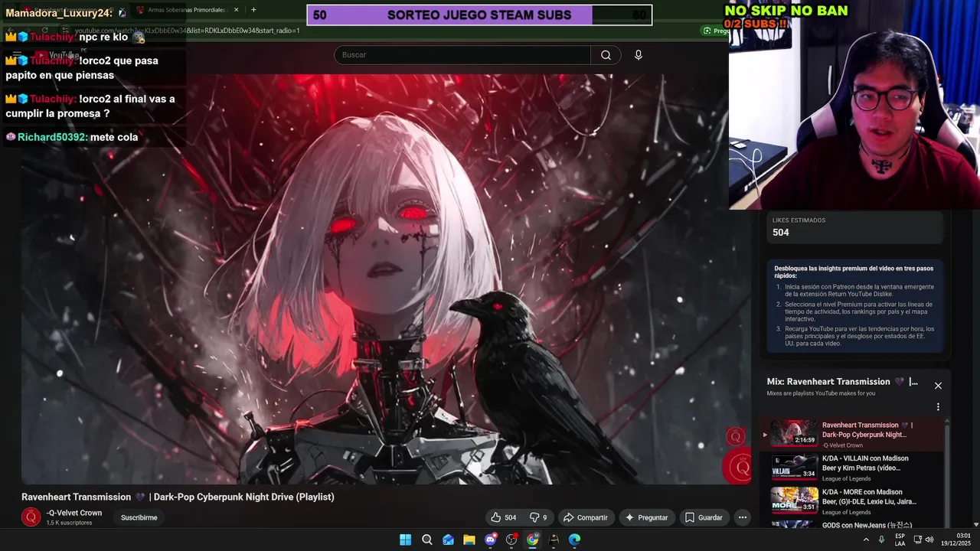The width and height of the screenshot is (980, 551).
Task: Open OBS Studio from the taskbar
Action: point(511,540)
